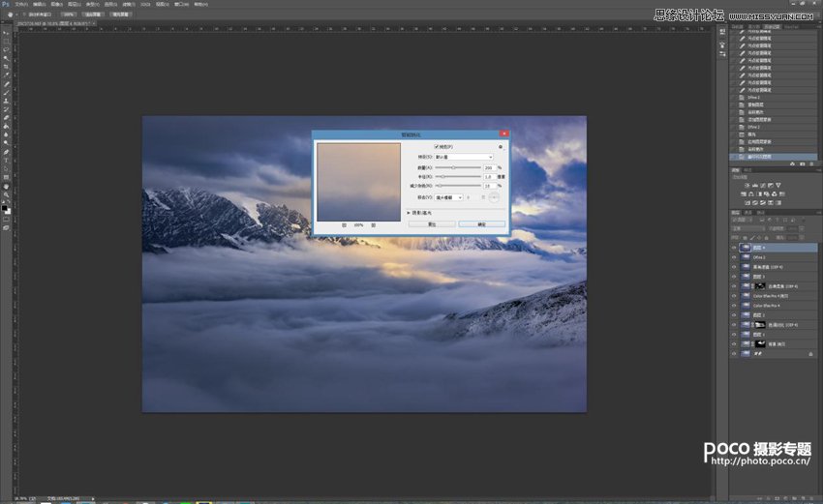Select the Move tool in the toolbox
The image size is (823, 504).
(7, 33)
